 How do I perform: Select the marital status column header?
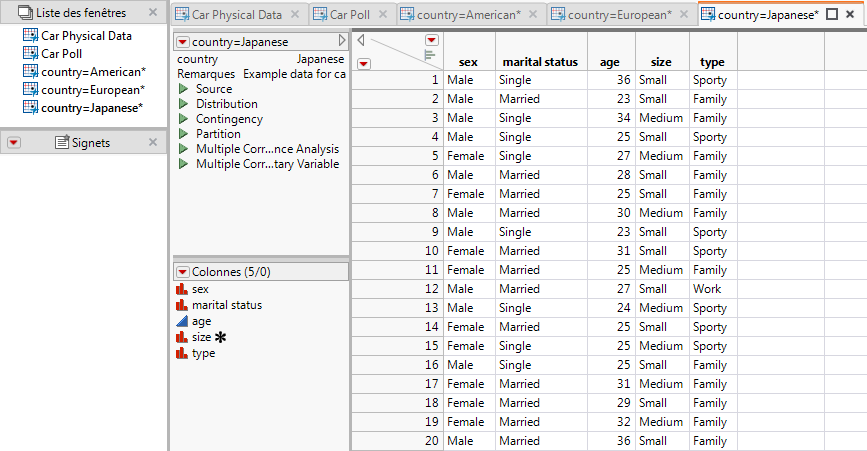(540, 62)
